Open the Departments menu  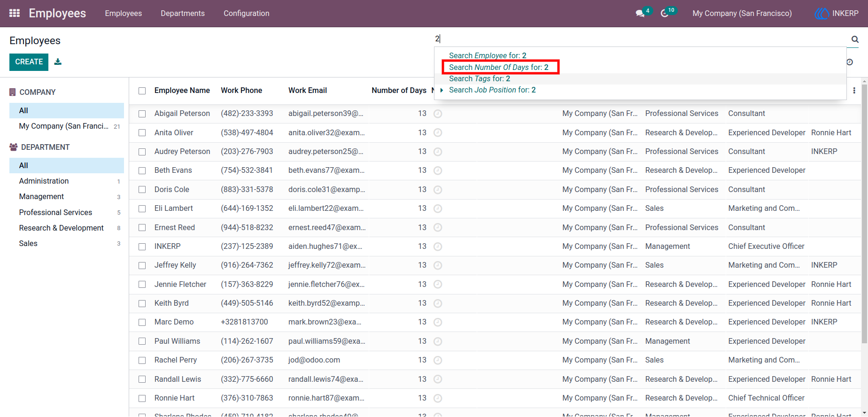183,14
